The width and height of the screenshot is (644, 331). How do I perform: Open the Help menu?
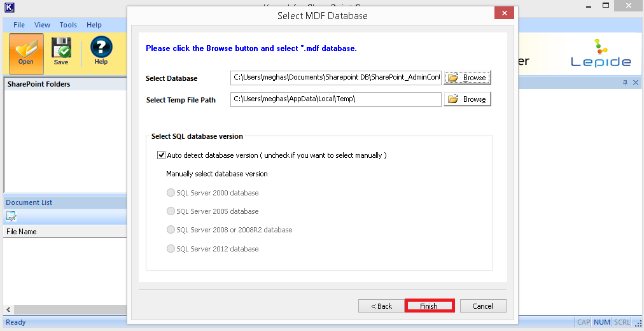94,25
